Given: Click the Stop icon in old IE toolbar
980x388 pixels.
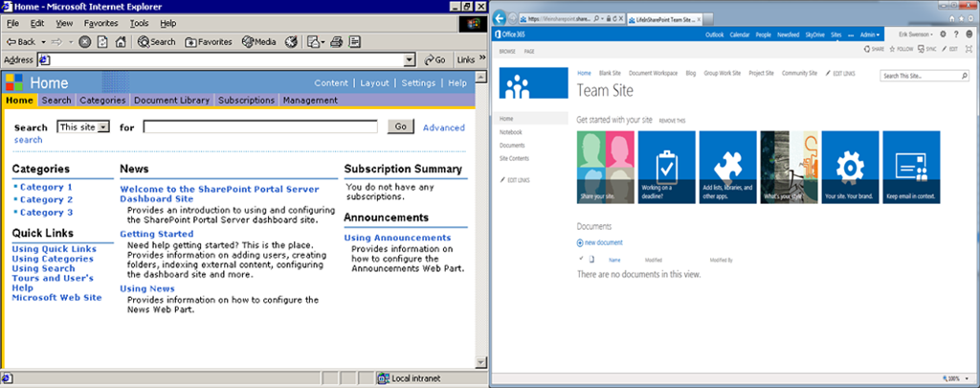Looking at the screenshot, I should click(x=85, y=42).
